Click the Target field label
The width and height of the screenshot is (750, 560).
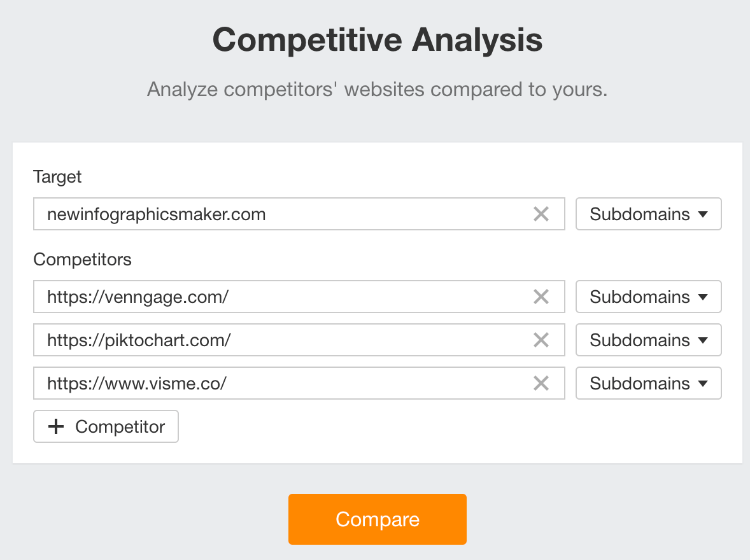click(x=57, y=177)
